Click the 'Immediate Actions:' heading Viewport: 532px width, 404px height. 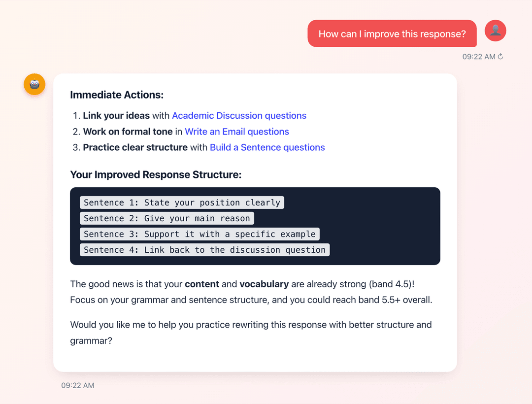point(117,95)
